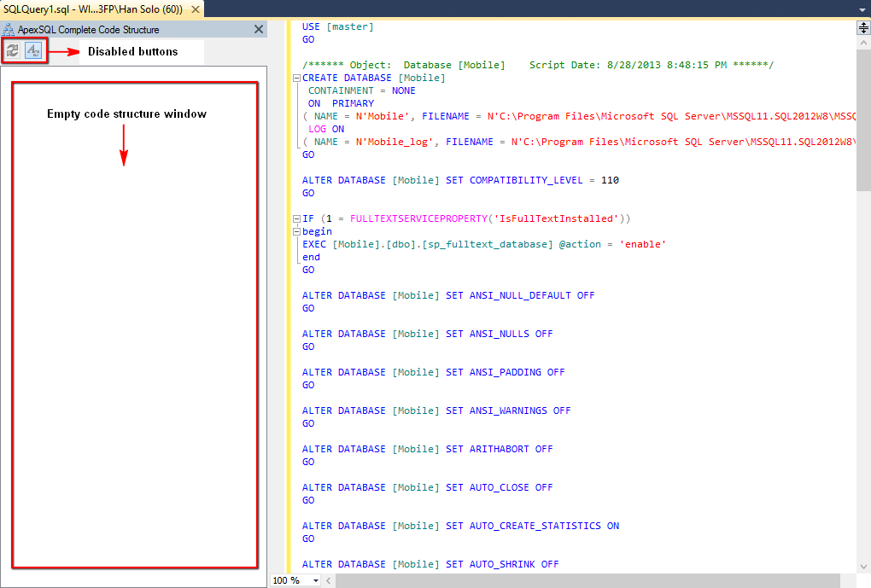Open the active documents list dropdown arrow

pos(862,9)
